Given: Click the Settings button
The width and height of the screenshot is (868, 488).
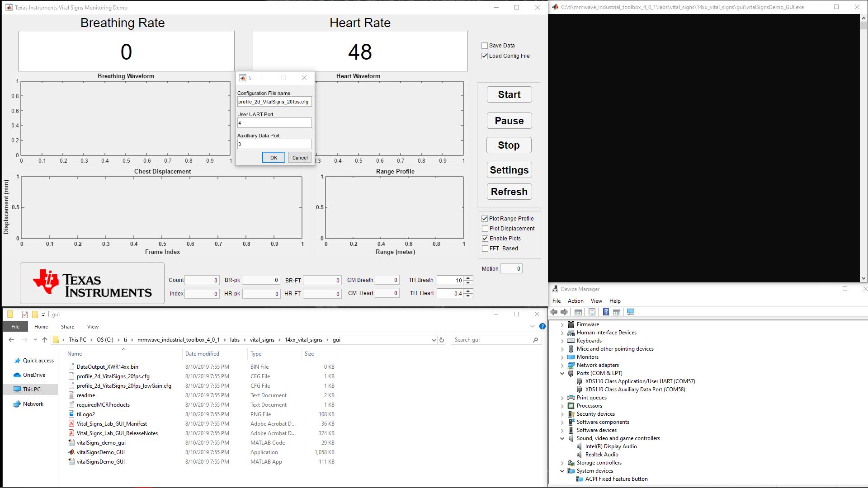Looking at the screenshot, I should [509, 170].
